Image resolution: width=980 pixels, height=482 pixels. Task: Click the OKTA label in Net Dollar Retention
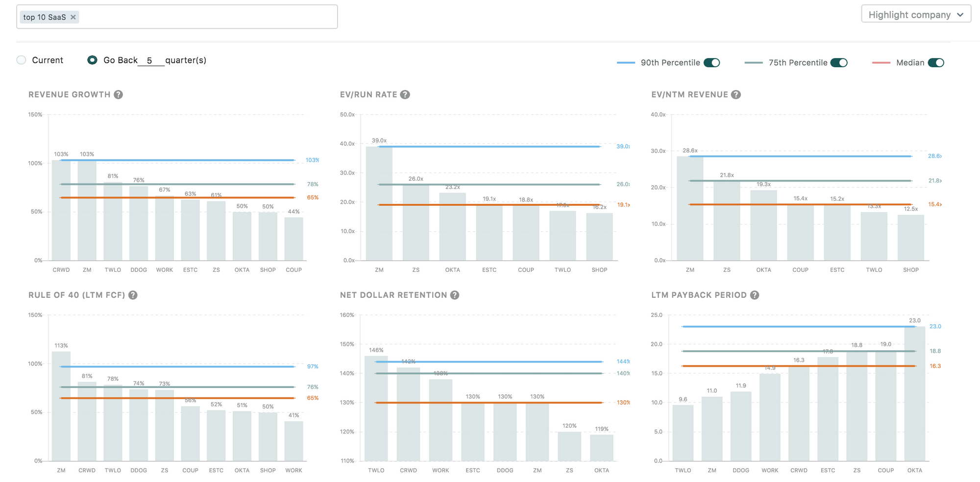pyautogui.click(x=602, y=470)
